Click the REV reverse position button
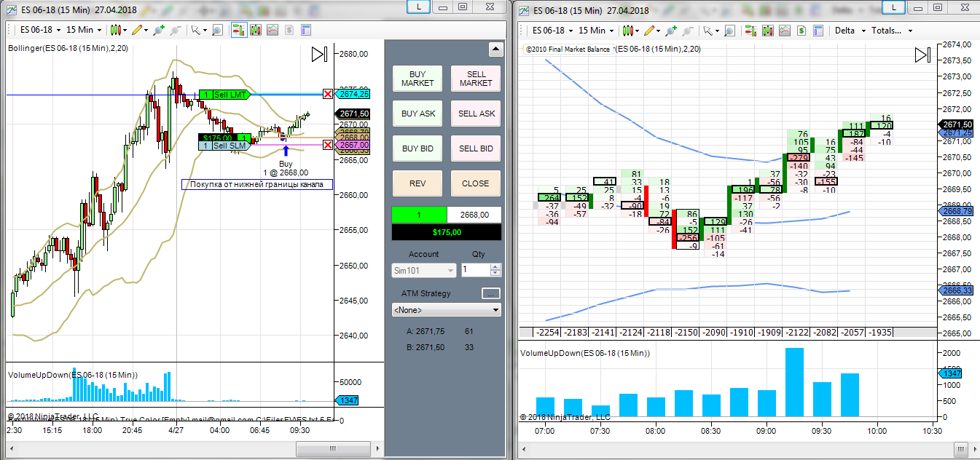This screenshot has height=460, width=980. coord(418,183)
